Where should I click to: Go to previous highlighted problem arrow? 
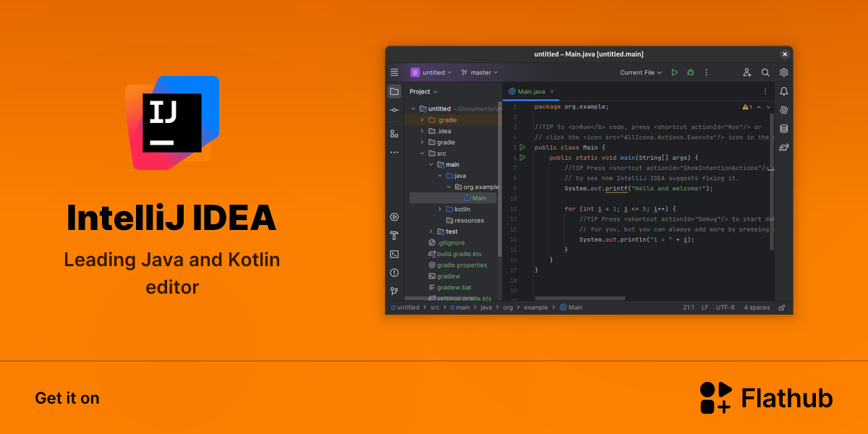pos(759,107)
